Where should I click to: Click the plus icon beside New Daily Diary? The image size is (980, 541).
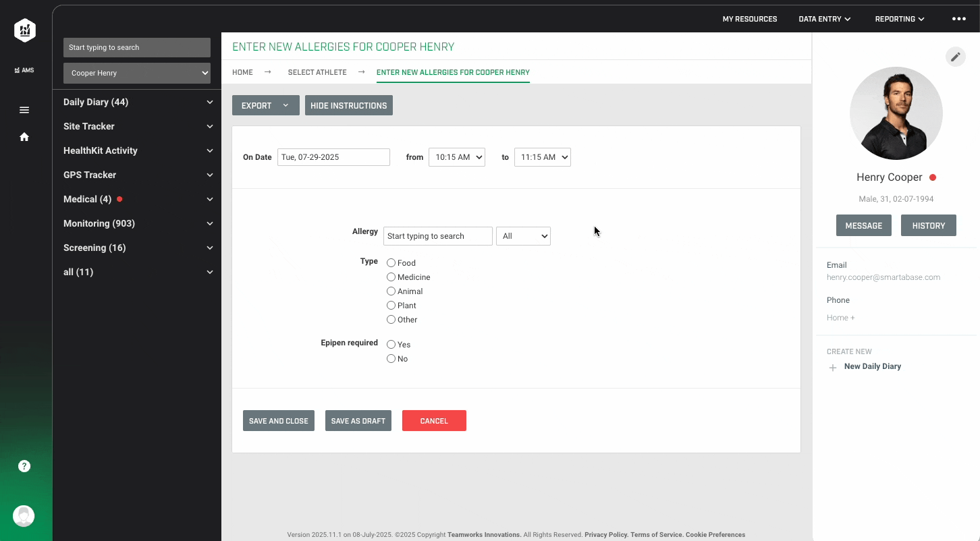tap(833, 366)
